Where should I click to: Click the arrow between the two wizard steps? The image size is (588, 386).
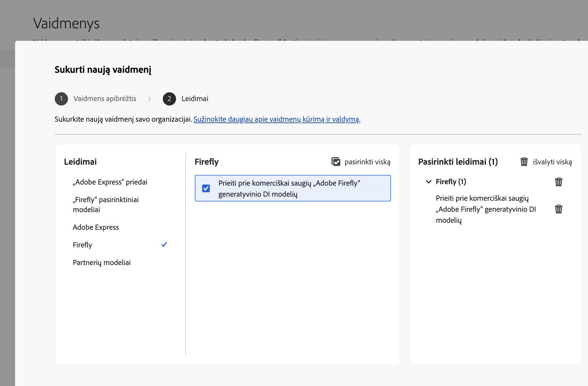point(150,99)
